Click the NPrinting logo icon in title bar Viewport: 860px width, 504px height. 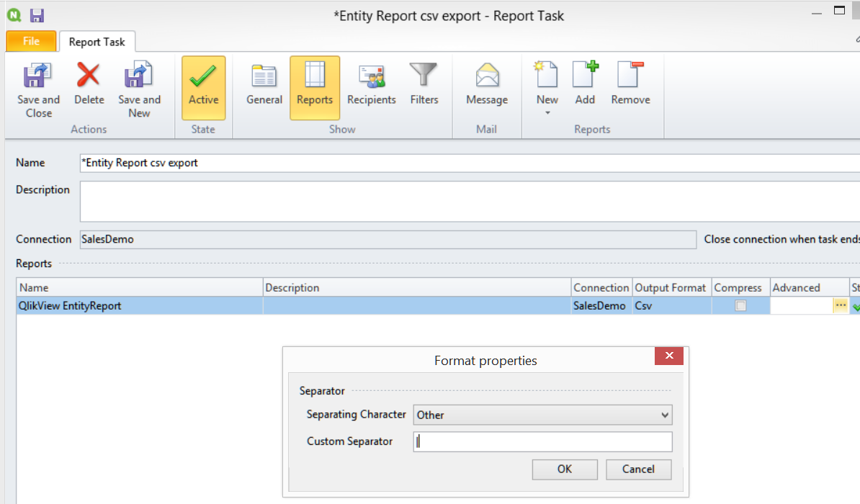pos(14,15)
